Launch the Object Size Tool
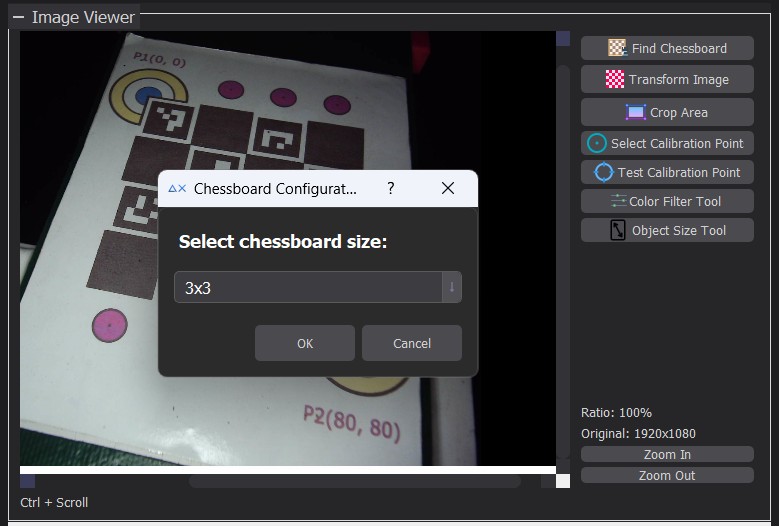 [667, 230]
